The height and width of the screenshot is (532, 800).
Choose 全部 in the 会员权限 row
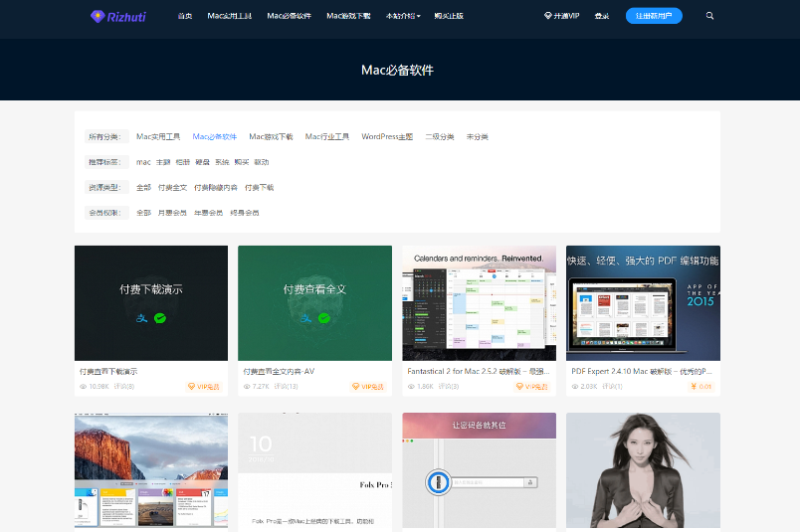click(x=144, y=213)
